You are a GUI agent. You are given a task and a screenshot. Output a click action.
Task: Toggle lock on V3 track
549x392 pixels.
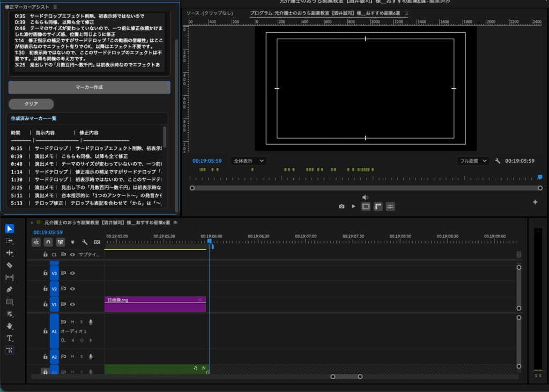[45, 273]
